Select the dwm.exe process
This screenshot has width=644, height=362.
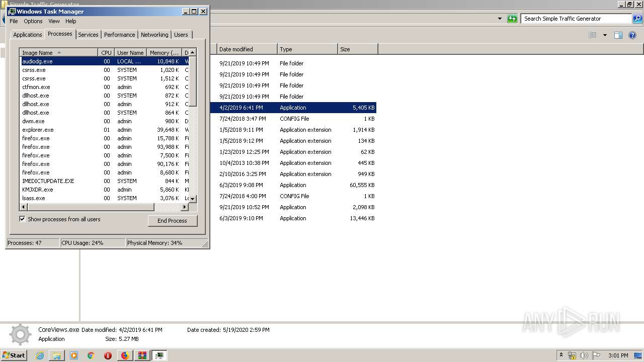pyautogui.click(x=105, y=121)
